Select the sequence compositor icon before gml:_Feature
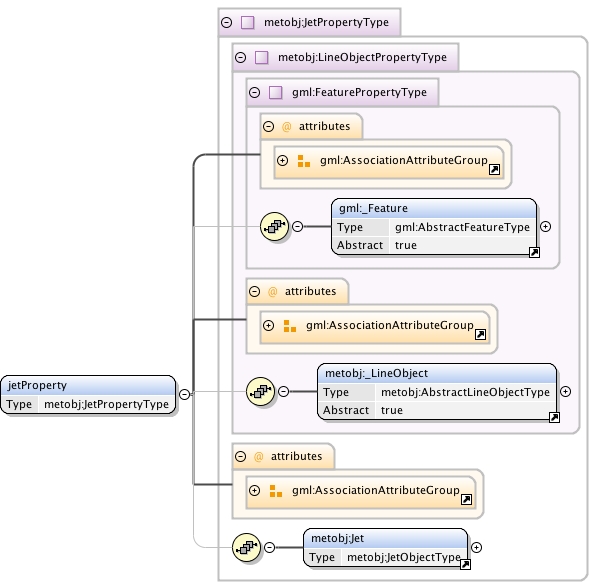 coord(274,226)
